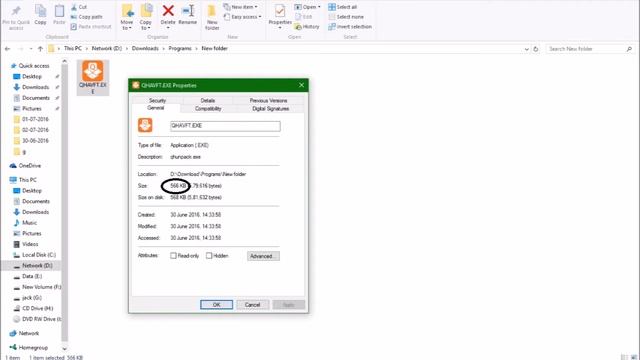
Task: Click the Advanced... button
Action: [263, 256]
